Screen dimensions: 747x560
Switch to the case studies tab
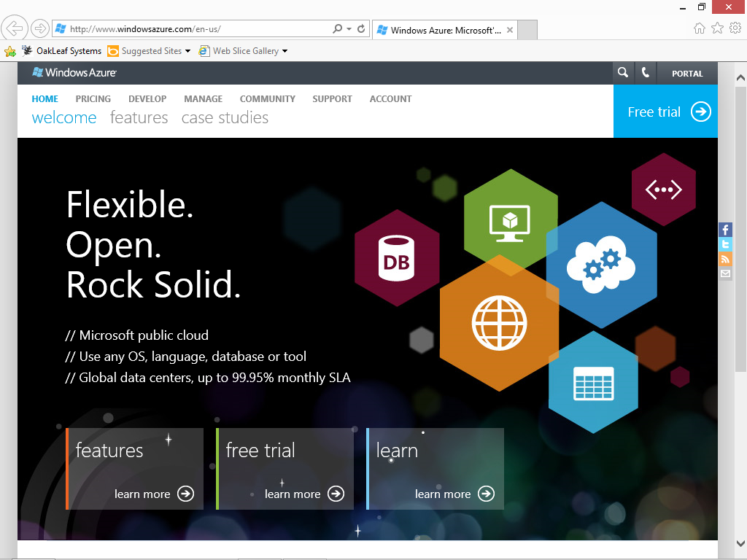click(x=225, y=117)
